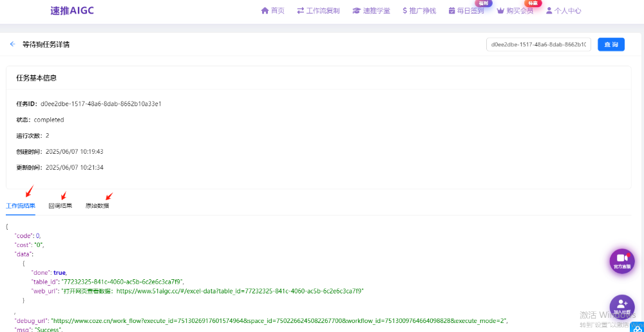This screenshot has width=644, height=332.
Task: Open the 官方直播 floating video button
Action: (x=622, y=261)
